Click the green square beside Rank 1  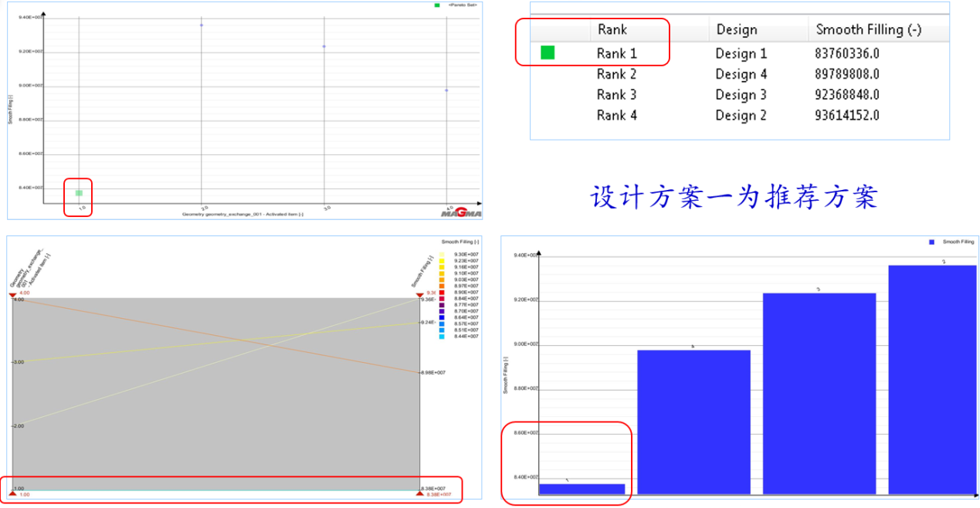click(x=548, y=53)
